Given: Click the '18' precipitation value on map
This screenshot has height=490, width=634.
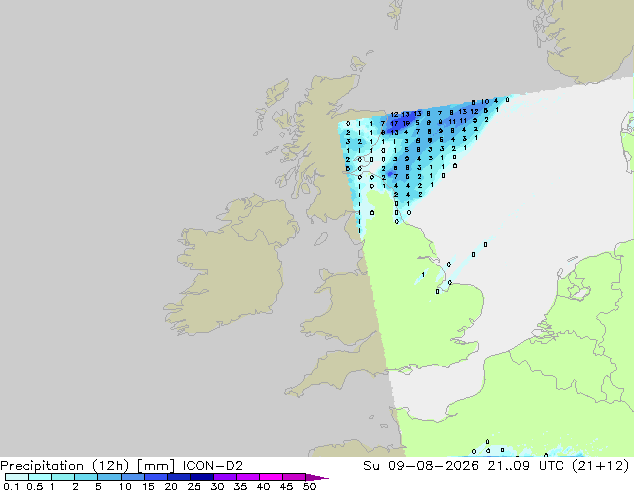Looking at the screenshot, I should coord(406,123).
